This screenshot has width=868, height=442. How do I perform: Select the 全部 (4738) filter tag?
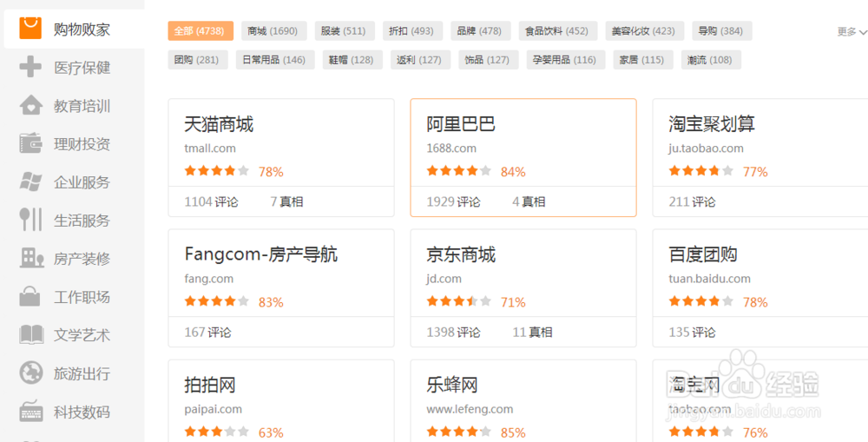[201, 31]
